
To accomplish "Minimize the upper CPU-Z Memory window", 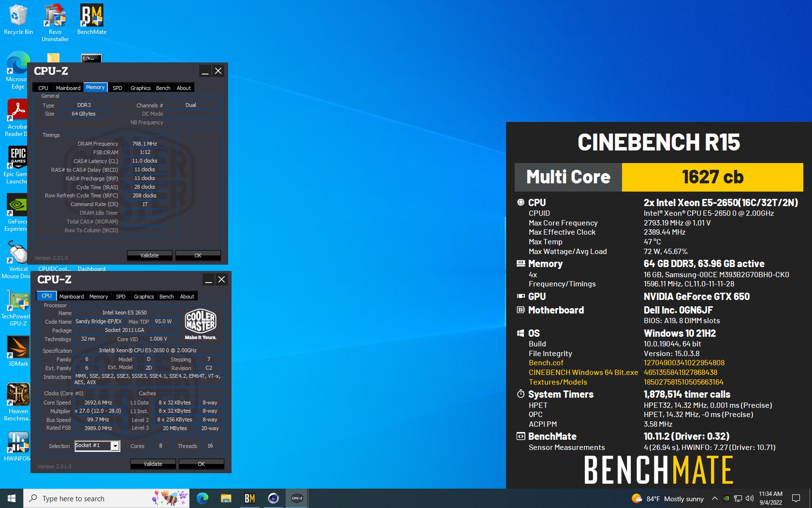I will click(205, 71).
